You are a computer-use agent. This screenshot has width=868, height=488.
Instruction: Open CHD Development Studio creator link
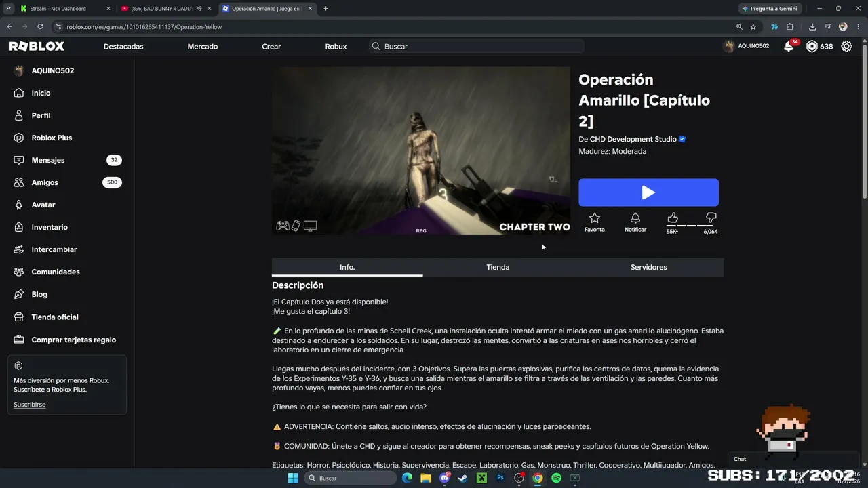[x=633, y=139]
